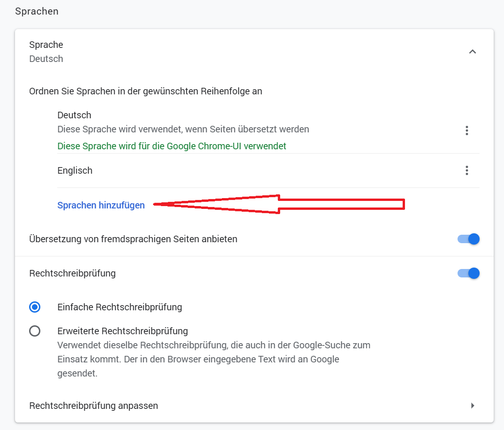Disable the Rechtschreibprüfung switch
The image size is (504, 430).
pos(468,273)
